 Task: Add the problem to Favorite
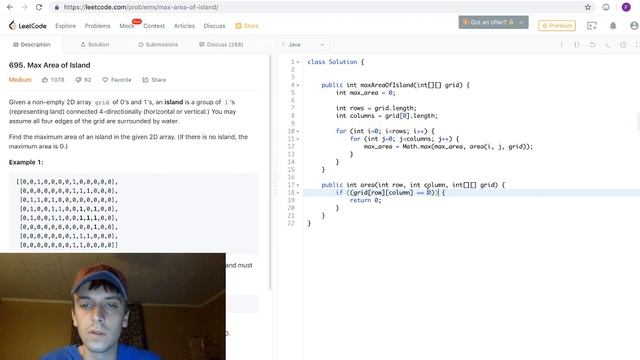click(117, 80)
